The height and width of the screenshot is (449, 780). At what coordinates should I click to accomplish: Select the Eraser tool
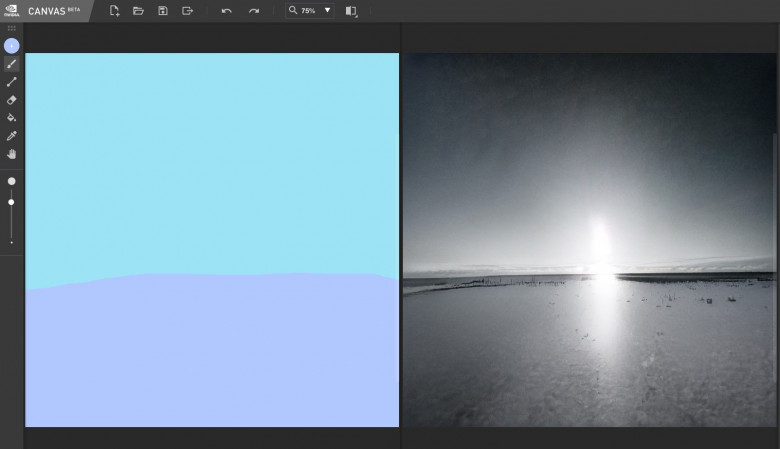coord(12,100)
